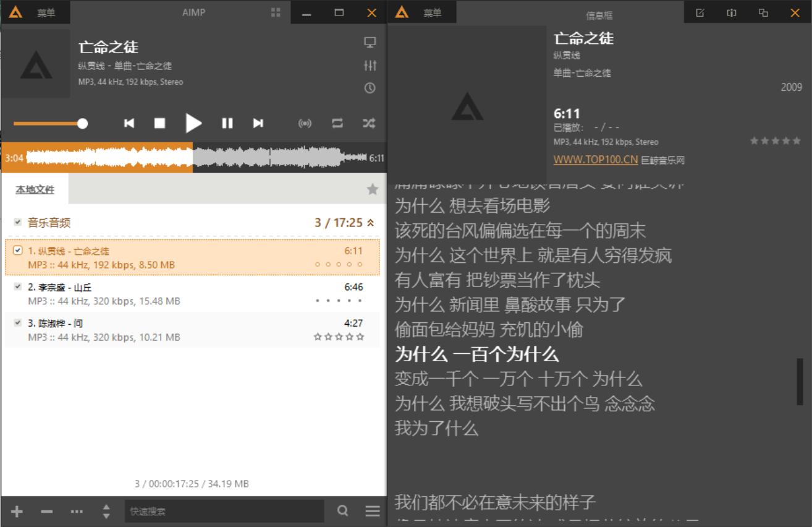Toggle shuffle playback mode

pyautogui.click(x=368, y=123)
